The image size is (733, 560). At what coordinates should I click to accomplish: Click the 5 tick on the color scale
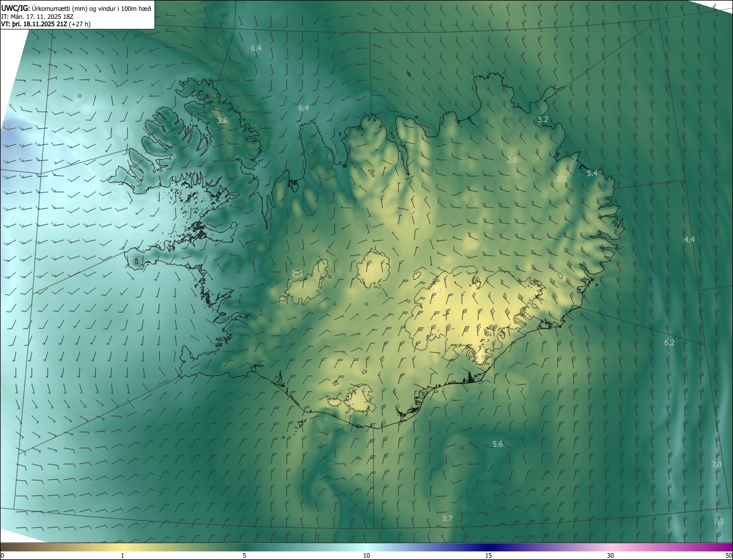coord(245,556)
